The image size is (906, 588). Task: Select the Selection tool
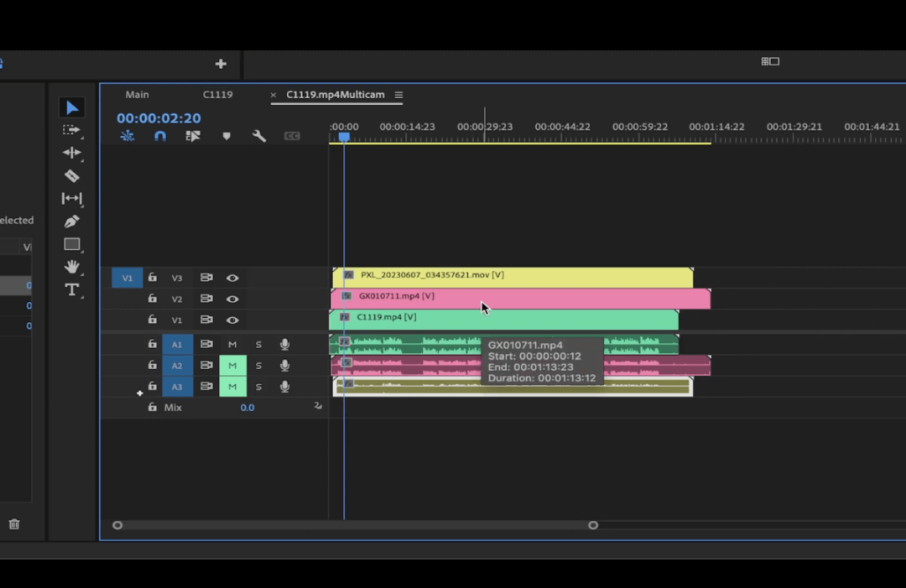point(71,107)
